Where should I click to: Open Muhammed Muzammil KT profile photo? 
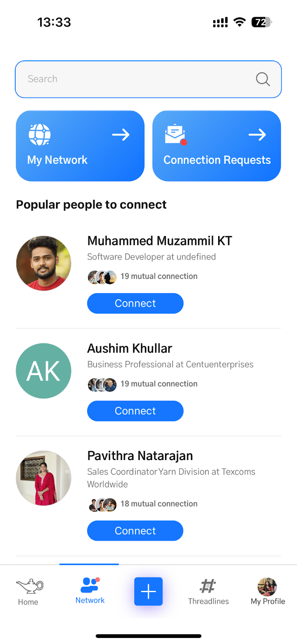click(x=43, y=263)
